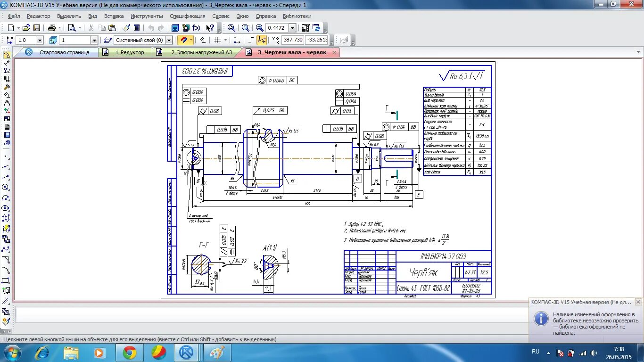The height and width of the screenshot is (362, 644).
Task: Expand the print preview dropdown arrow
Action: click(80, 28)
